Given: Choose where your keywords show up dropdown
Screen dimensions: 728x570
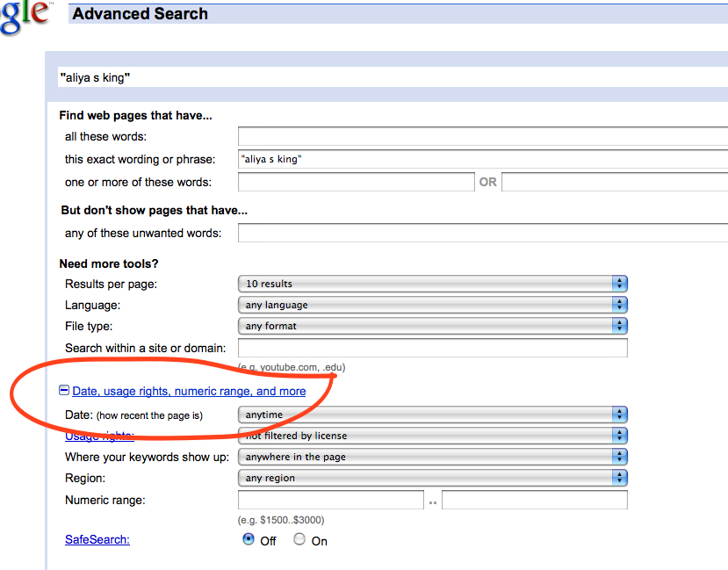Looking at the screenshot, I should click(x=432, y=457).
